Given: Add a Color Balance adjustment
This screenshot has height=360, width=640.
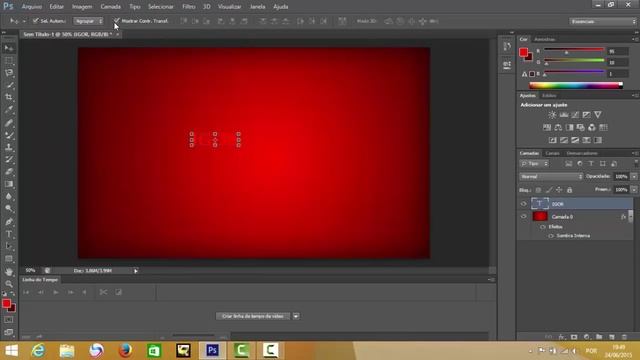Looking at the screenshot, I should 558,127.
